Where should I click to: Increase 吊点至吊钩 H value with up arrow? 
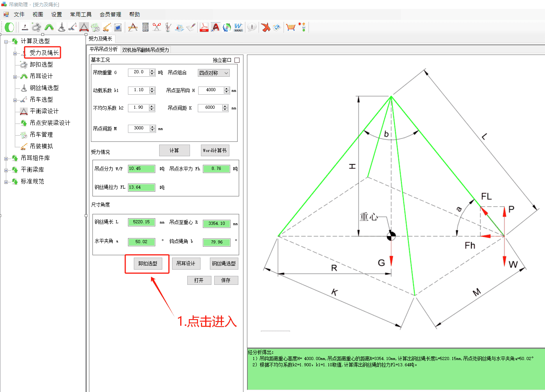(227, 89)
